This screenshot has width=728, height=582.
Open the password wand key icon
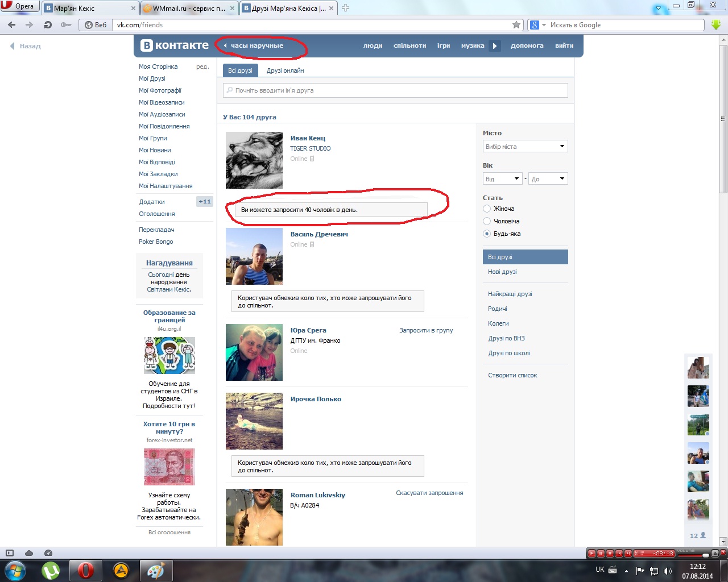click(x=66, y=25)
